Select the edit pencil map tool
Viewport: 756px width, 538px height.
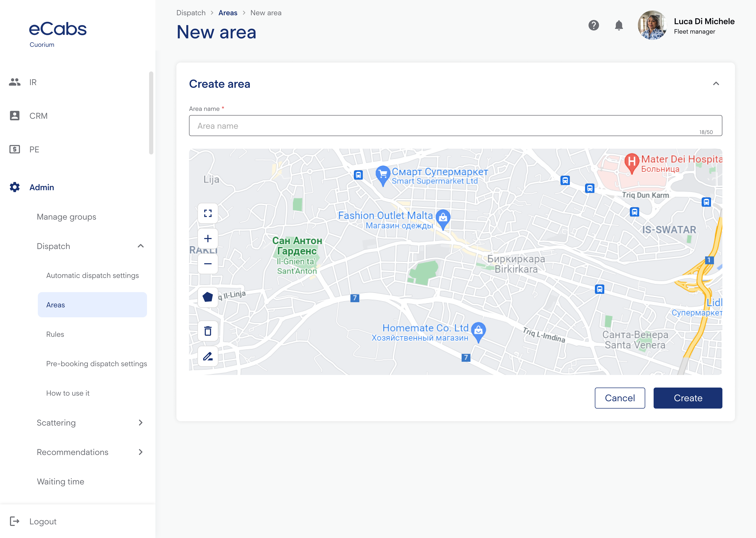pyautogui.click(x=208, y=356)
